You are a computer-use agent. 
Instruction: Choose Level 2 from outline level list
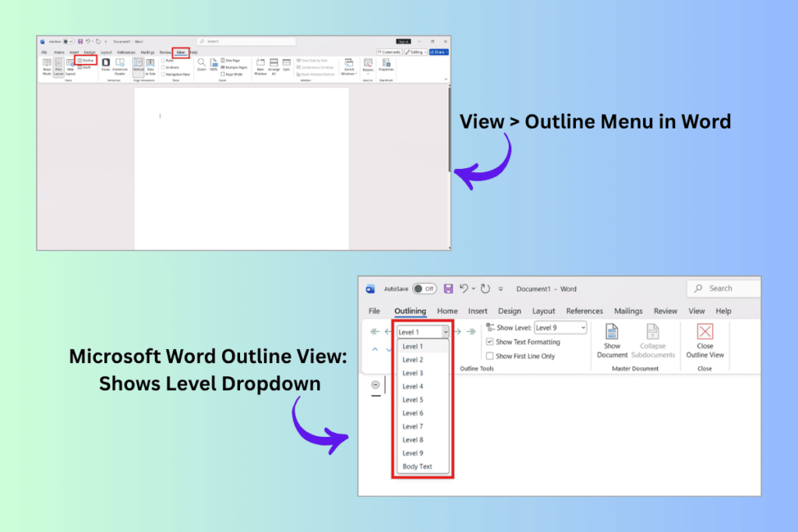click(x=422, y=360)
